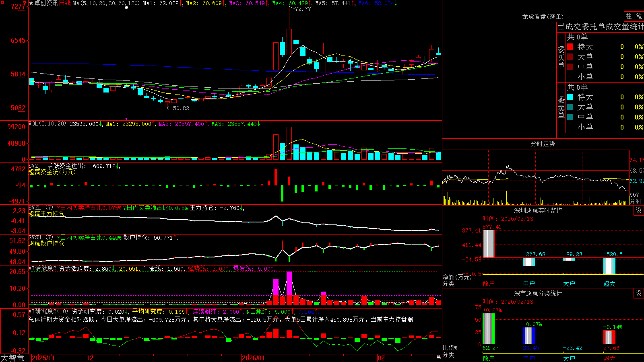Click the 卓创资讯 stock name
The width and height of the screenshot is (644, 362).
tap(46, 3)
